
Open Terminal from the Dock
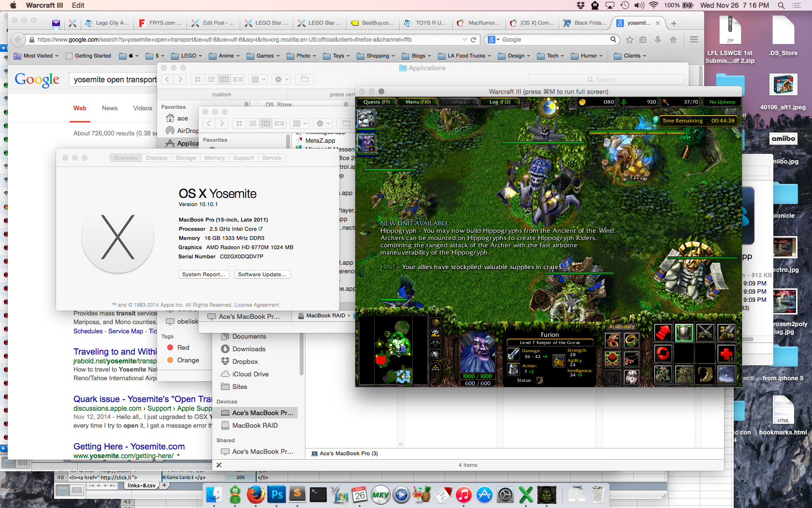[318, 494]
